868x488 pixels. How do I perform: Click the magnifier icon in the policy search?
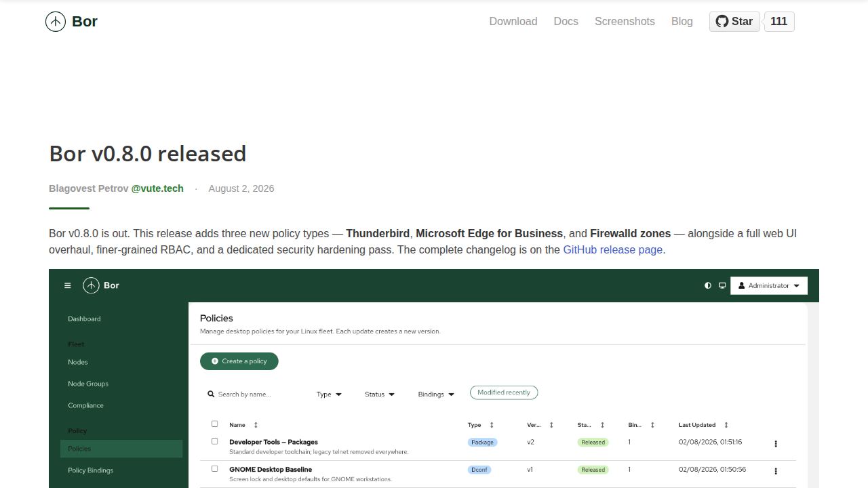(211, 394)
